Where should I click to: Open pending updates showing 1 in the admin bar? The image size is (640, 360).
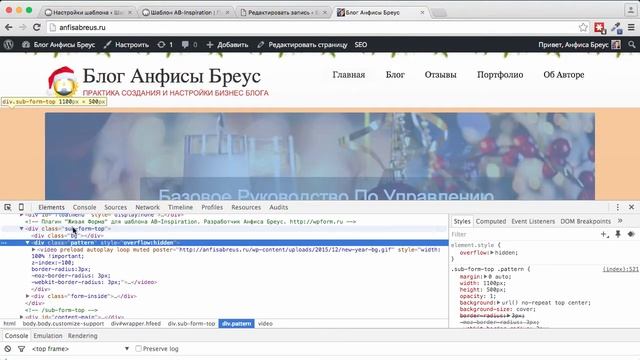(x=165, y=45)
